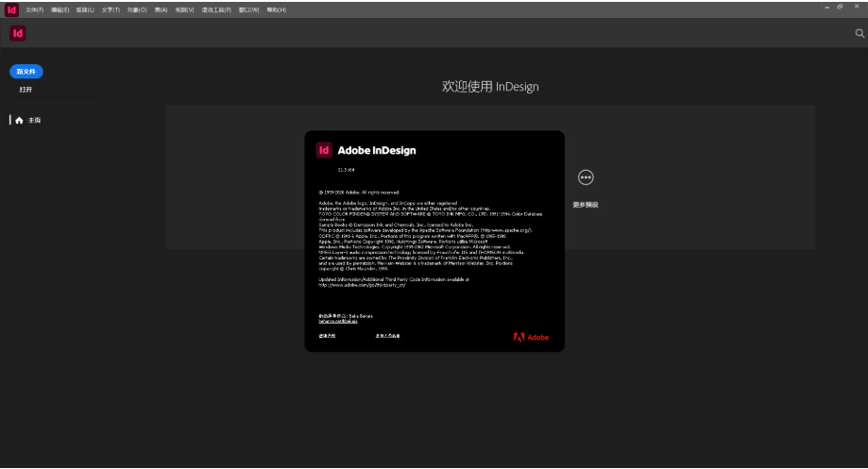Click the Id logo in the About dialog
The width and height of the screenshot is (868, 469).
[x=324, y=150]
